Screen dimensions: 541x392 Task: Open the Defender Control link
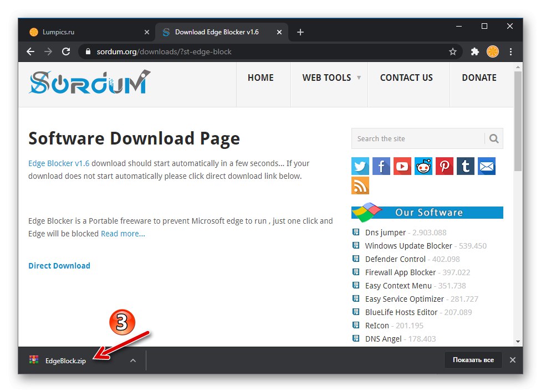[x=395, y=259]
